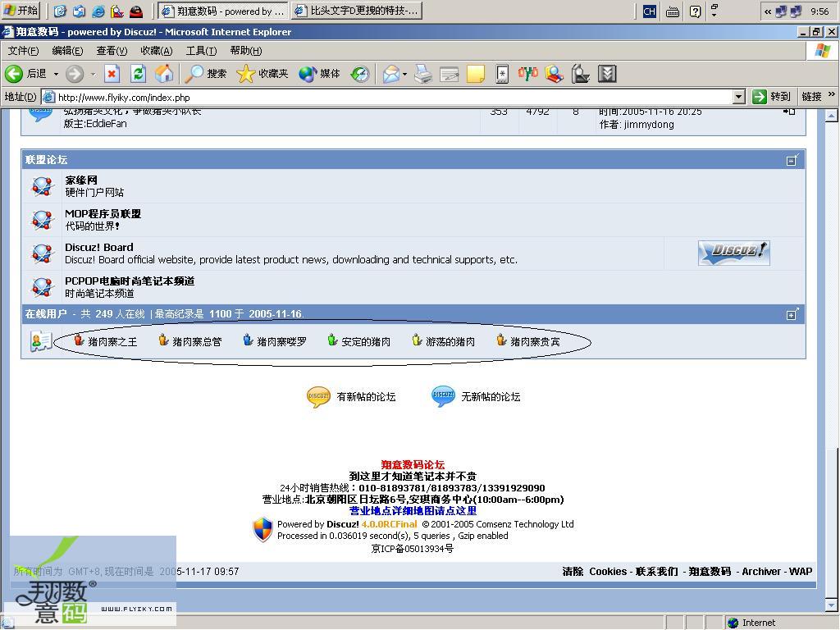Click author name jimmydong
Viewport: 840px width, 630px height.
point(649,125)
